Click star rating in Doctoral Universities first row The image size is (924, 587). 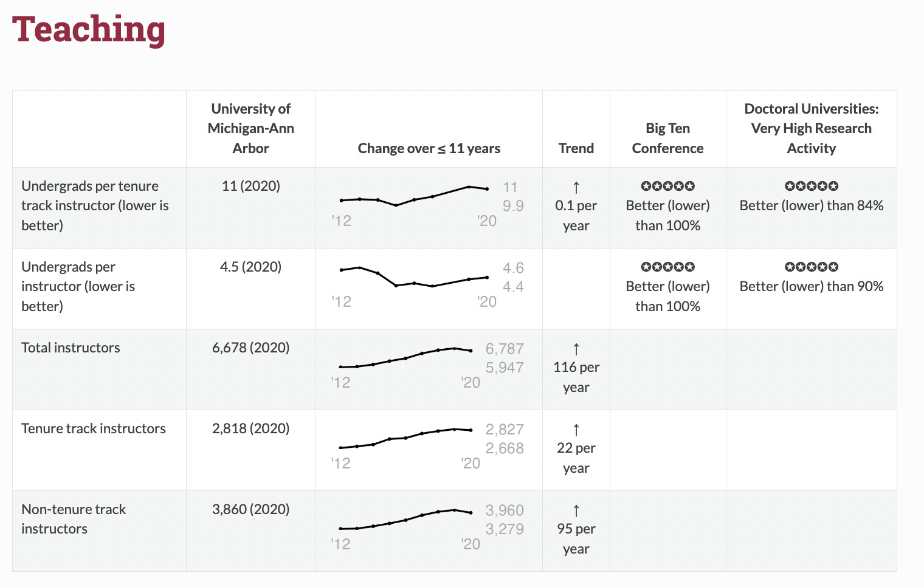coord(811,186)
